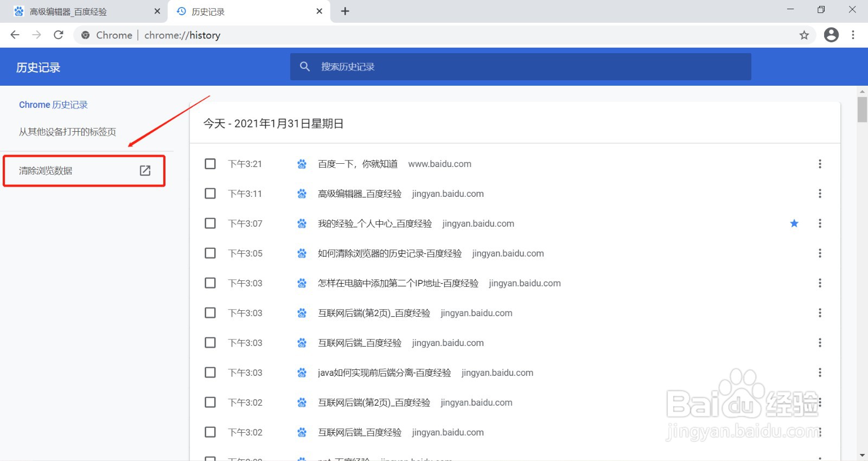Click the site info icon in address bar
Screen dimensions: 868x461
coord(85,35)
